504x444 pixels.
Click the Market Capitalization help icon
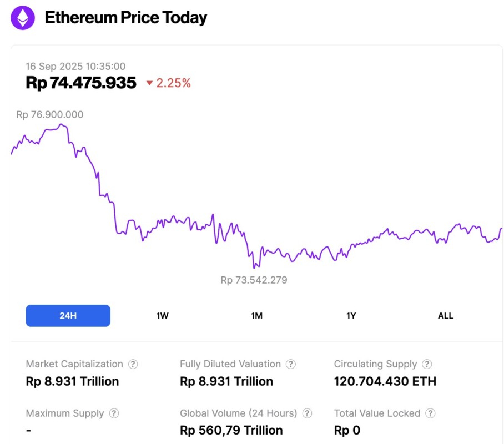(x=133, y=365)
